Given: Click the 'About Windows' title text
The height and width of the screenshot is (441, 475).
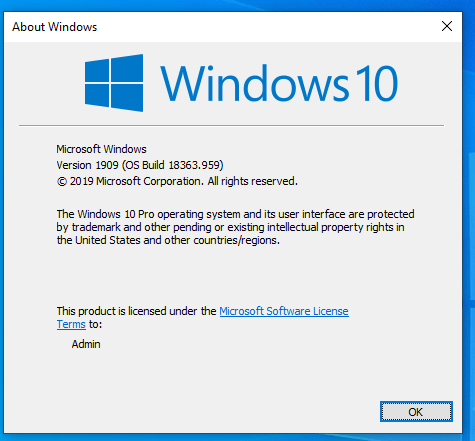Looking at the screenshot, I should [x=55, y=27].
